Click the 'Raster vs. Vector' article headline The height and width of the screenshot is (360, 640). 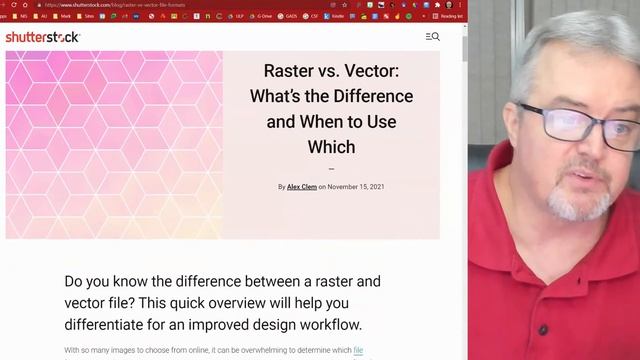331,109
